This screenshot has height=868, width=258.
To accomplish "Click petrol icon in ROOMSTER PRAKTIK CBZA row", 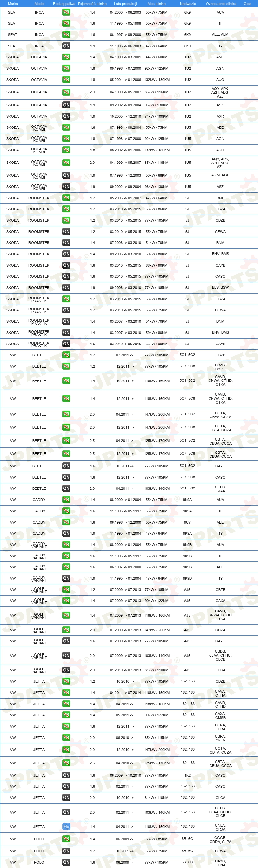I will (x=66, y=299).
